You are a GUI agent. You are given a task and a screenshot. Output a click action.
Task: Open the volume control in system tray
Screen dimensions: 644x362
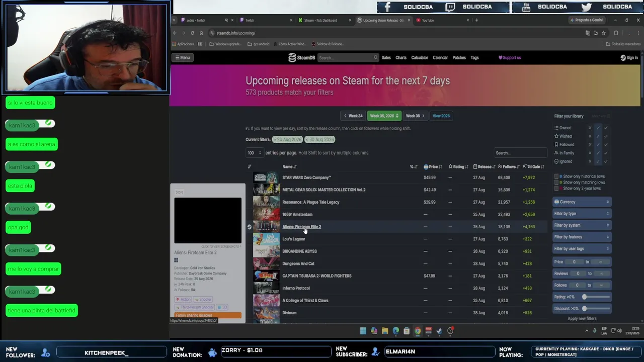coord(620,331)
